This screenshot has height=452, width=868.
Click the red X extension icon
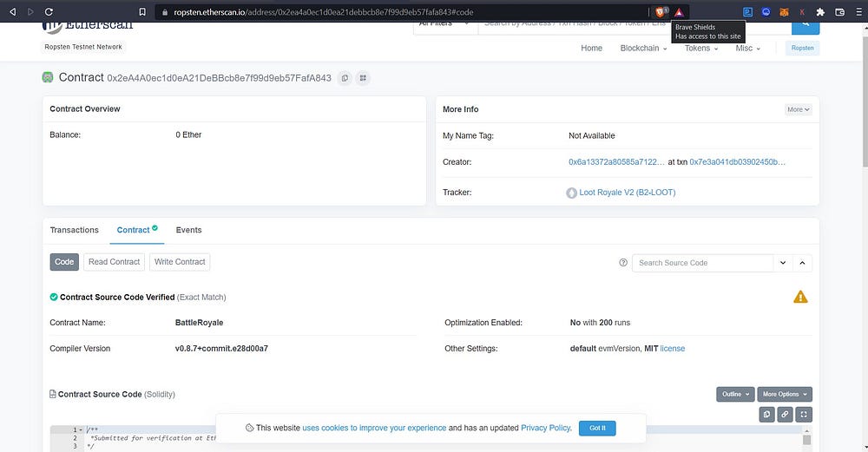click(x=801, y=11)
